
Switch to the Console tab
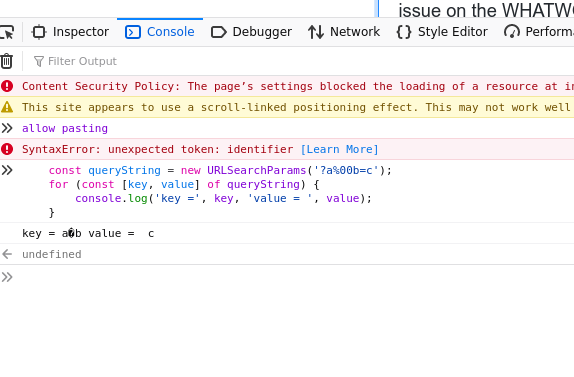160,32
